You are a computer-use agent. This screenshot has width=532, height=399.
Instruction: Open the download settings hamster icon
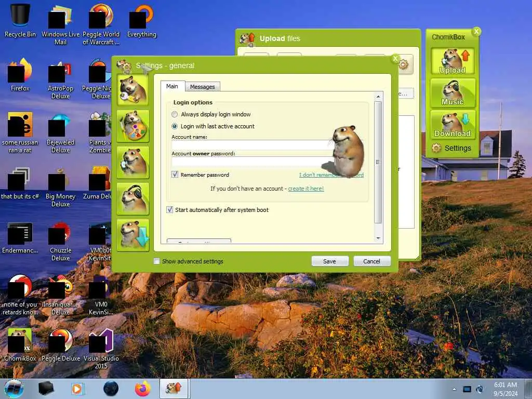pyautogui.click(x=133, y=235)
